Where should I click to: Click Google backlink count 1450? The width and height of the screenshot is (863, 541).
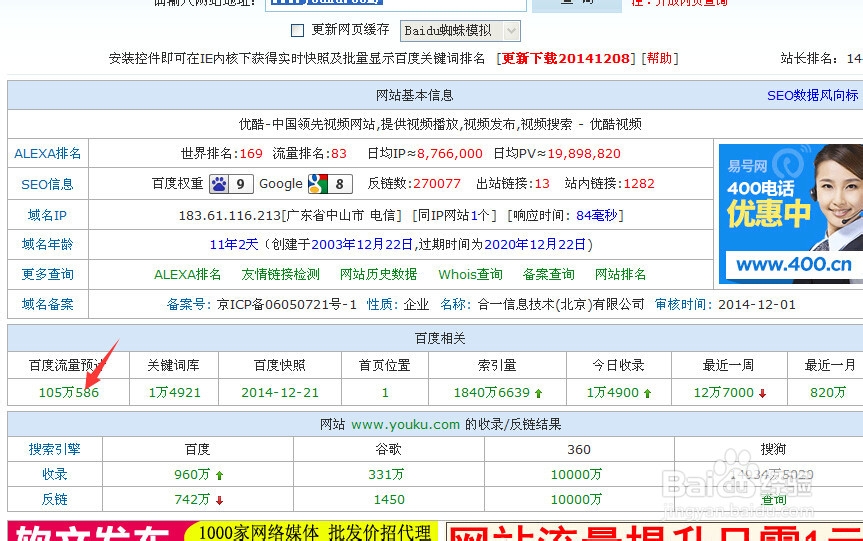[389, 499]
